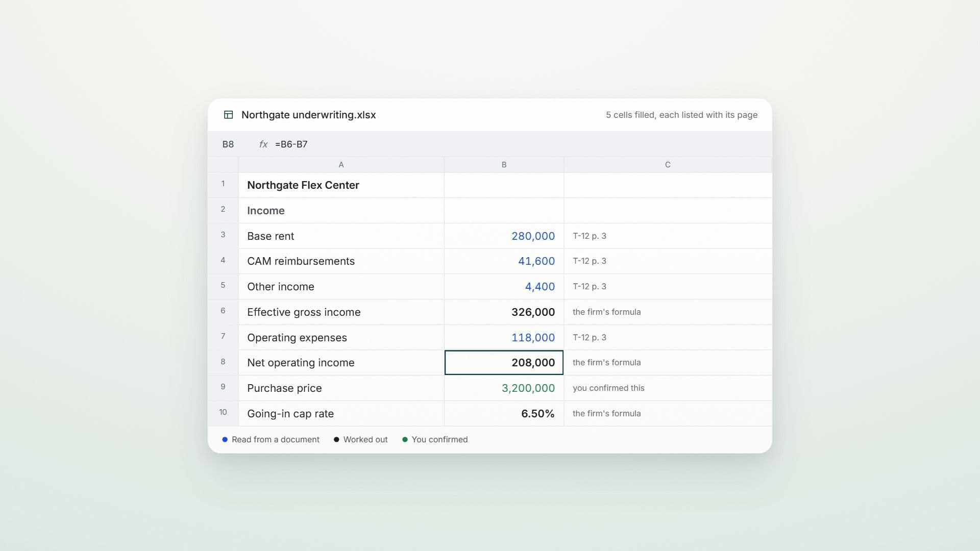Select column B header
The height and width of the screenshot is (551, 980).
504,165
